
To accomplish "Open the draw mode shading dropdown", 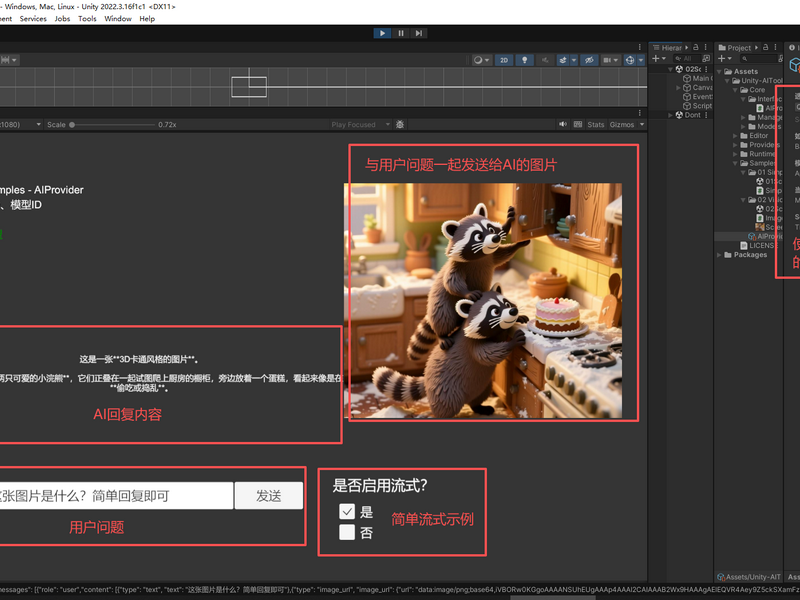I will tap(481, 60).
